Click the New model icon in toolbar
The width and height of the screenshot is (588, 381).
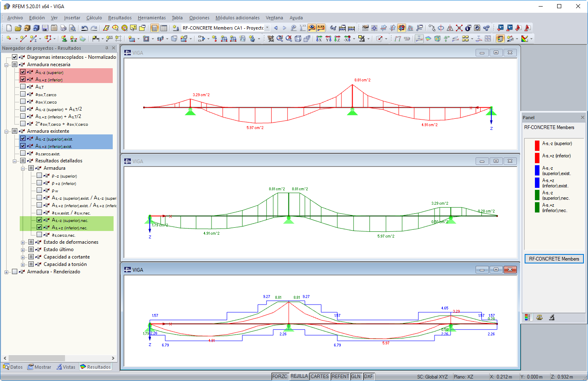pos(9,28)
